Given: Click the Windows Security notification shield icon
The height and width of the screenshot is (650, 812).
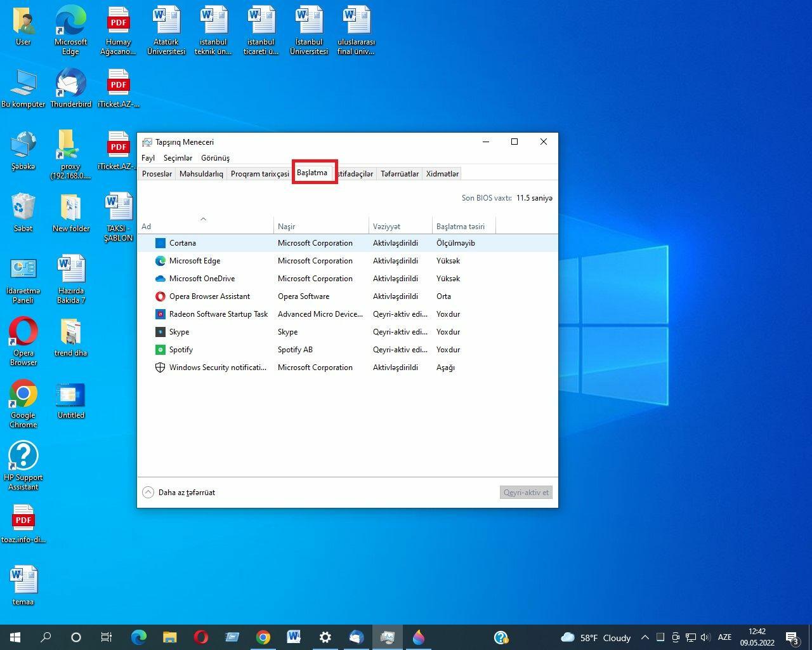Looking at the screenshot, I should 160,368.
